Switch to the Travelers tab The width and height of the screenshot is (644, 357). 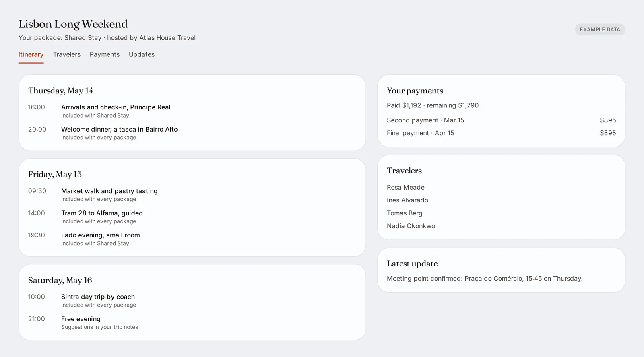tap(67, 54)
